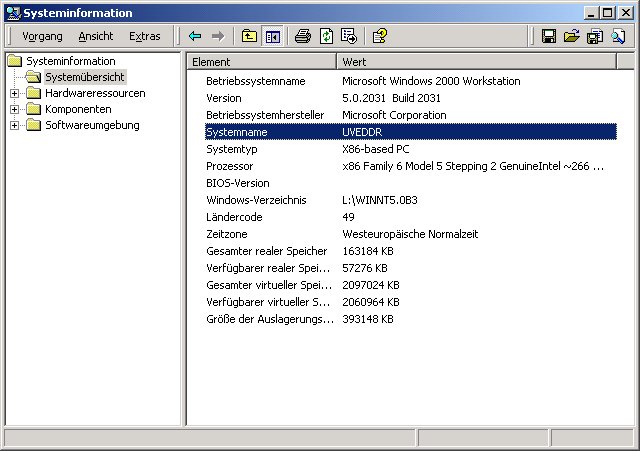Screen dimensions: 640x451
Task: Toggle the console tree pane icon
Action: (x=271, y=36)
